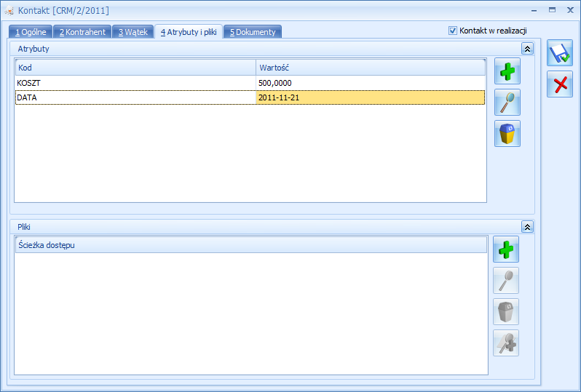
Task: Add a file with Pliki green plus
Action: 506,249
